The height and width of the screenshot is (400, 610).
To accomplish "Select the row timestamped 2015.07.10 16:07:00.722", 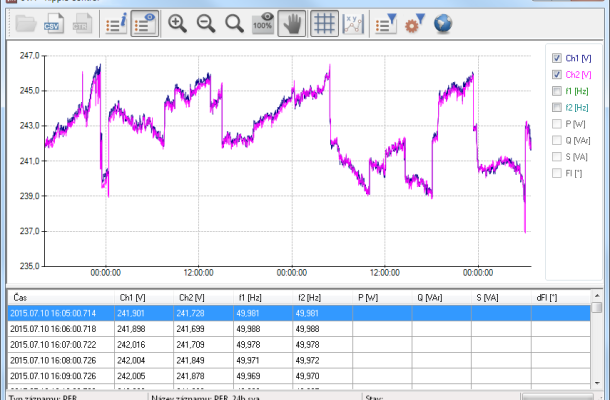I will click(x=60, y=344).
